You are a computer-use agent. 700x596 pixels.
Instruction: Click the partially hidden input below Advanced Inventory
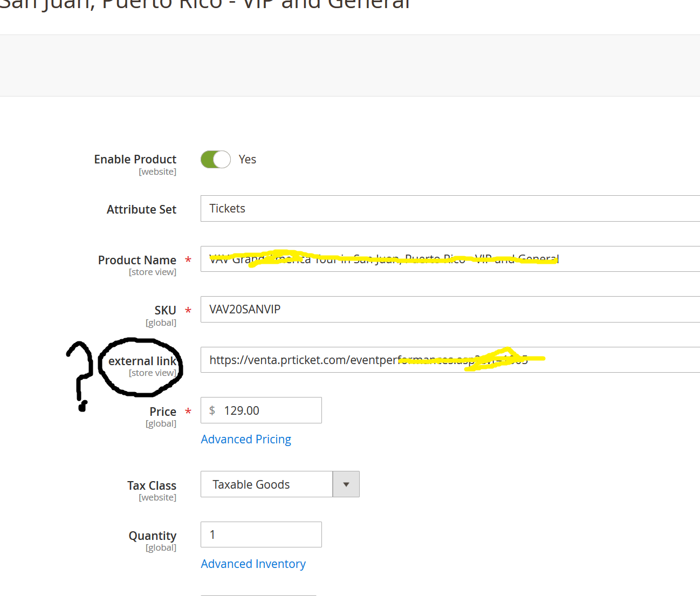tap(258, 593)
